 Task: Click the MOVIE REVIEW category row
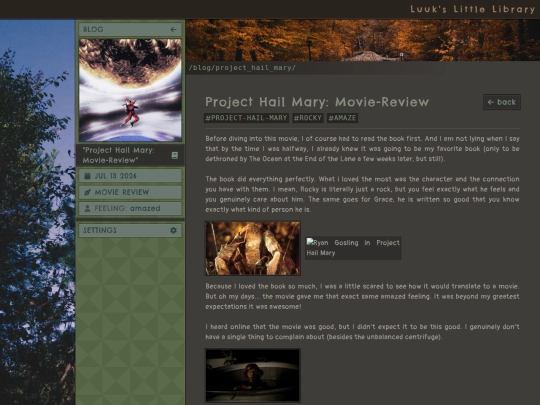pos(130,192)
